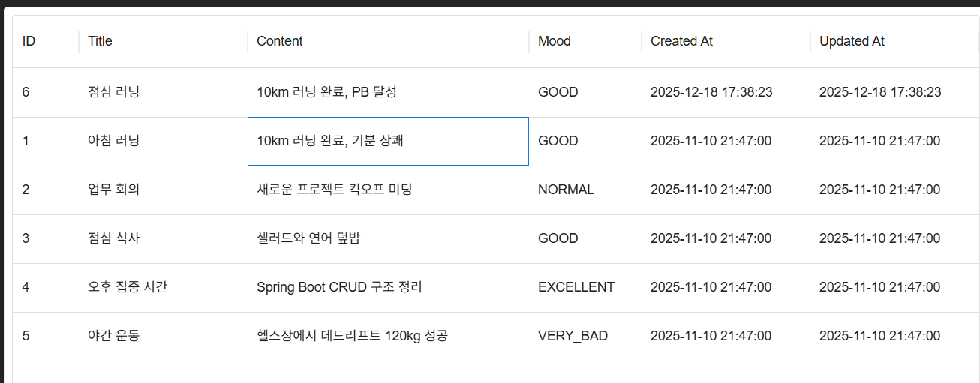Click the Title column header

point(163,42)
